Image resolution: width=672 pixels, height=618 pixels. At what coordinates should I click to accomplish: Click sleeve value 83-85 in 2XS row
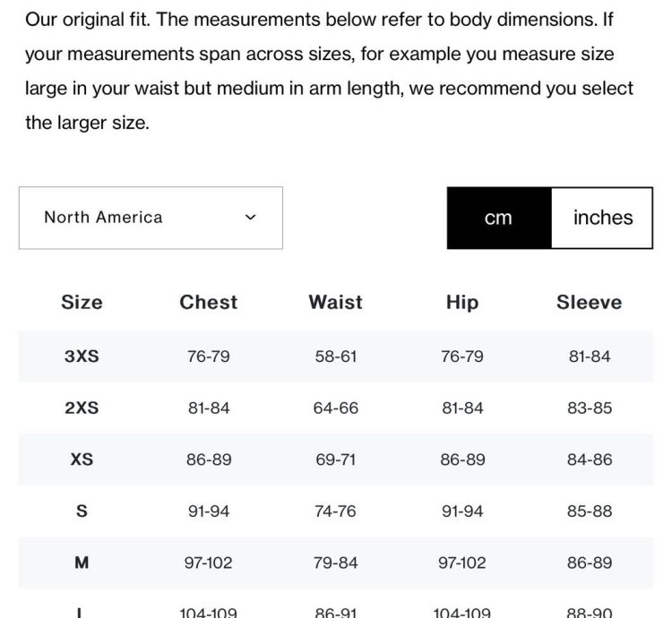tap(590, 408)
